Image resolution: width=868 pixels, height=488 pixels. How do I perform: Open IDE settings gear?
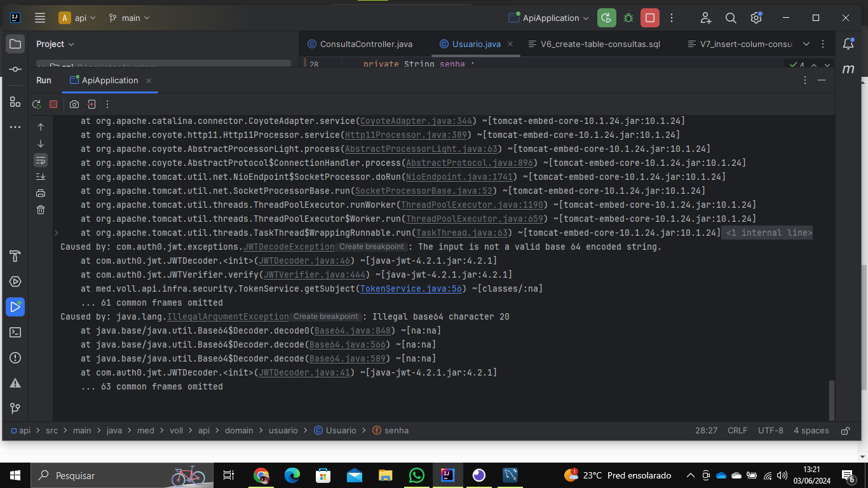[756, 18]
